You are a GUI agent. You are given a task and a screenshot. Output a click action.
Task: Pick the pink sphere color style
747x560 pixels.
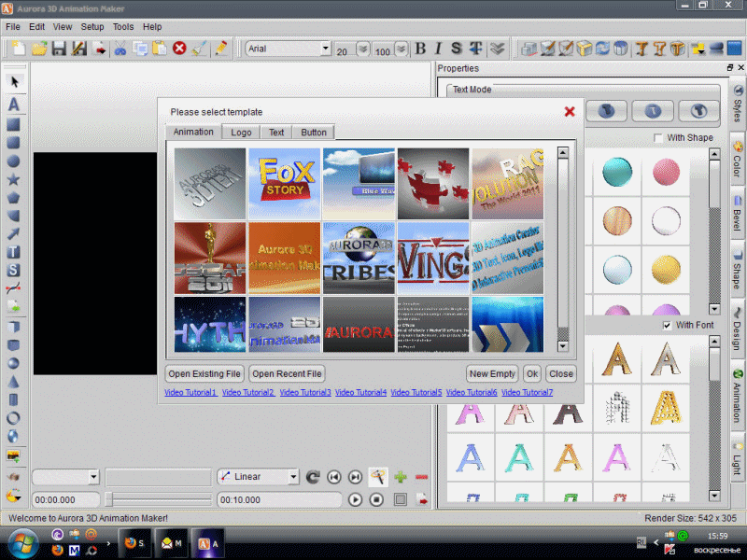coord(666,172)
